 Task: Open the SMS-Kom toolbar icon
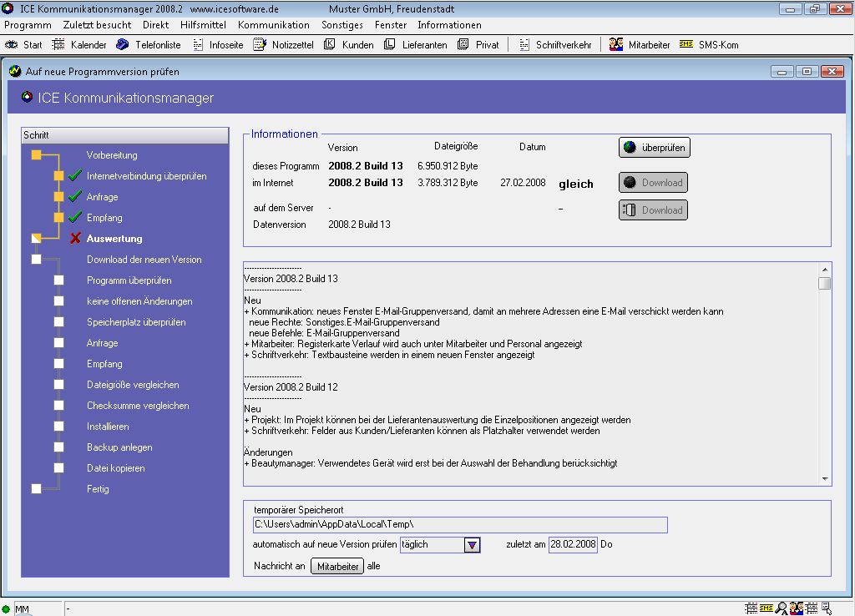686,45
